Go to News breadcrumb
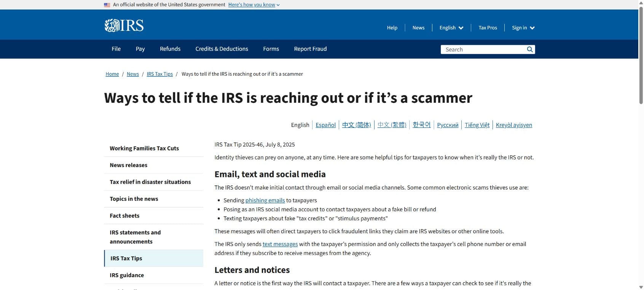This screenshot has height=290, width=644. pos(133,74)
